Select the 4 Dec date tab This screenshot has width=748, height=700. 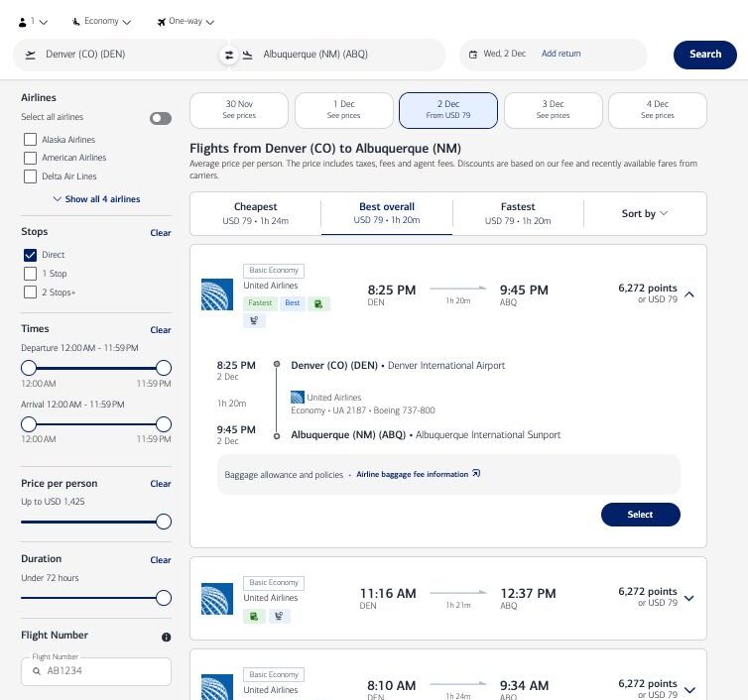pyautogui.click(x=658, y=110)
